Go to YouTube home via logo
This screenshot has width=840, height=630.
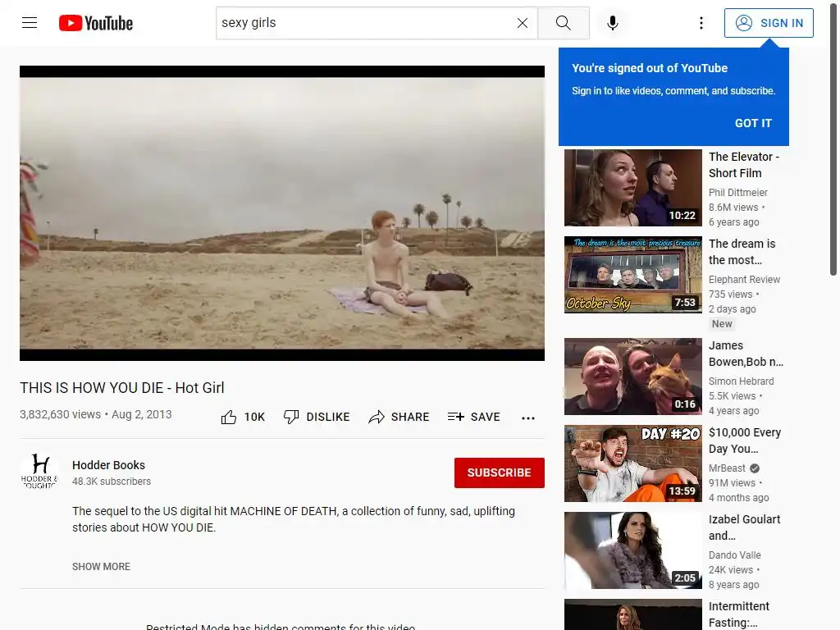click(96, 23)
